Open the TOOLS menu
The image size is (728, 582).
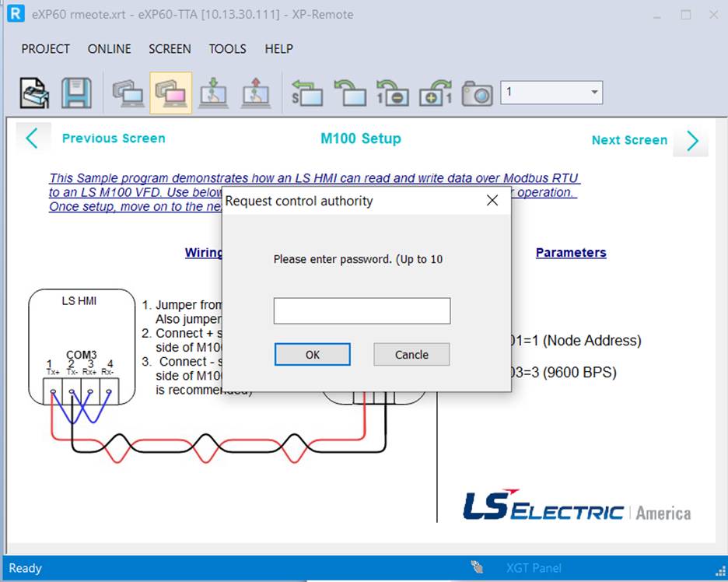[x=227, y=48]
